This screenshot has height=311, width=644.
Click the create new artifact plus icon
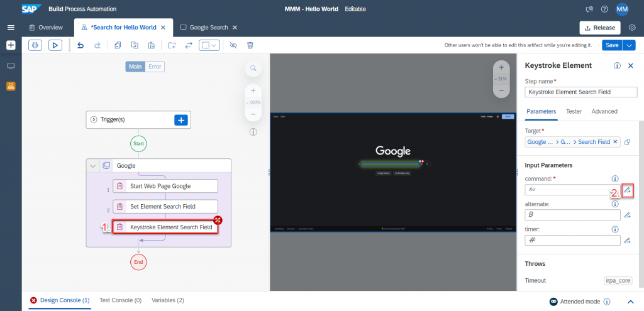point(11,45)
